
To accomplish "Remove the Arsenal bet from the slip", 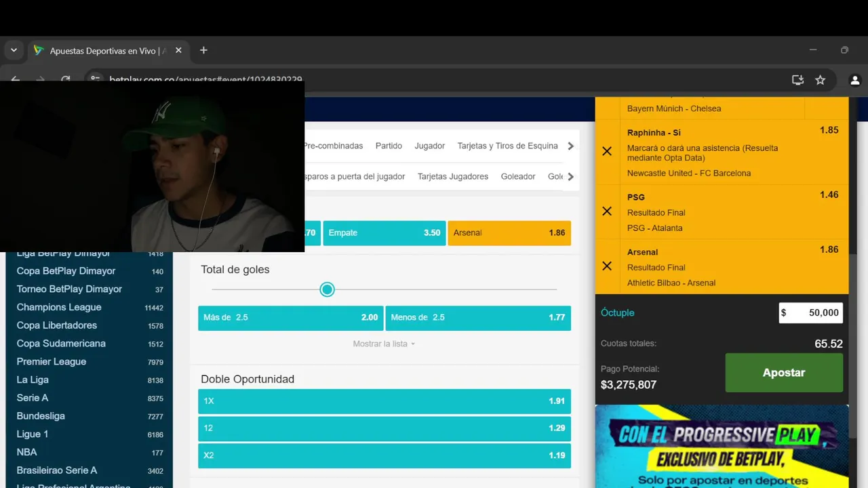I will (607, 266).
